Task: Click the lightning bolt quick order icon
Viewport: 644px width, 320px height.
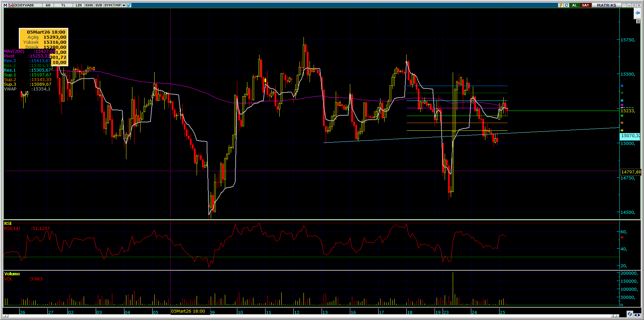Action: tap(561, 5)
